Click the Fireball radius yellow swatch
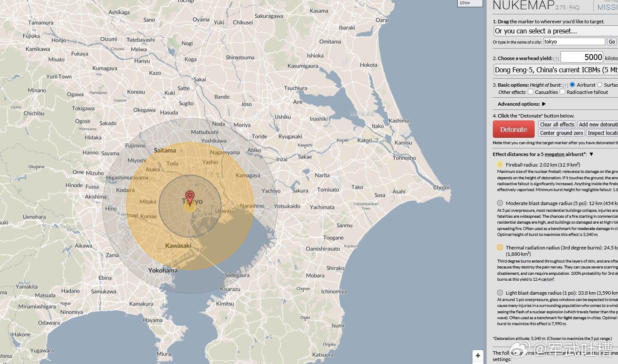Image resolution: width=618 pixels, height=364 pixels. 500,164
